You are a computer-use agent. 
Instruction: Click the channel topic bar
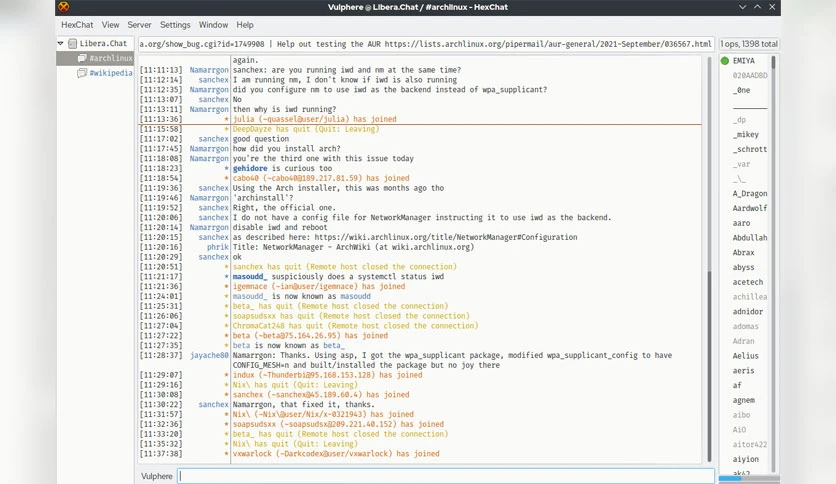[x=425, y=44]
